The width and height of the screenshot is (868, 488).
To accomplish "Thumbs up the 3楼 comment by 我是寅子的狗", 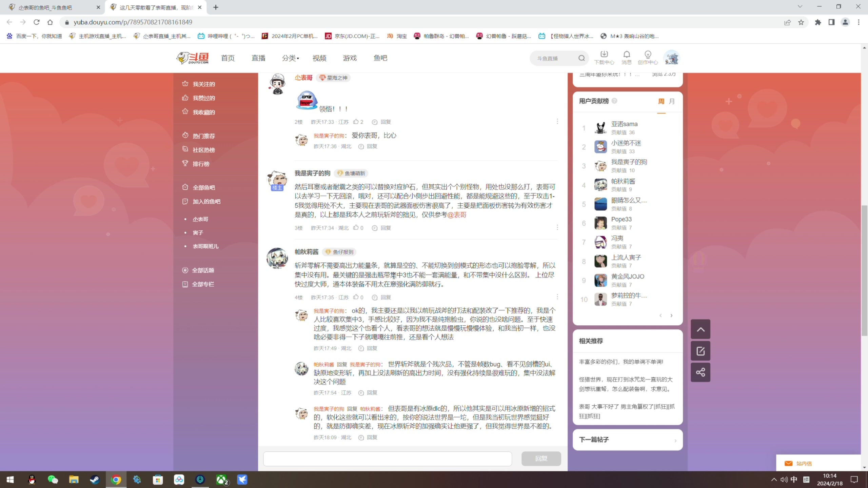I will coord(355,228).
